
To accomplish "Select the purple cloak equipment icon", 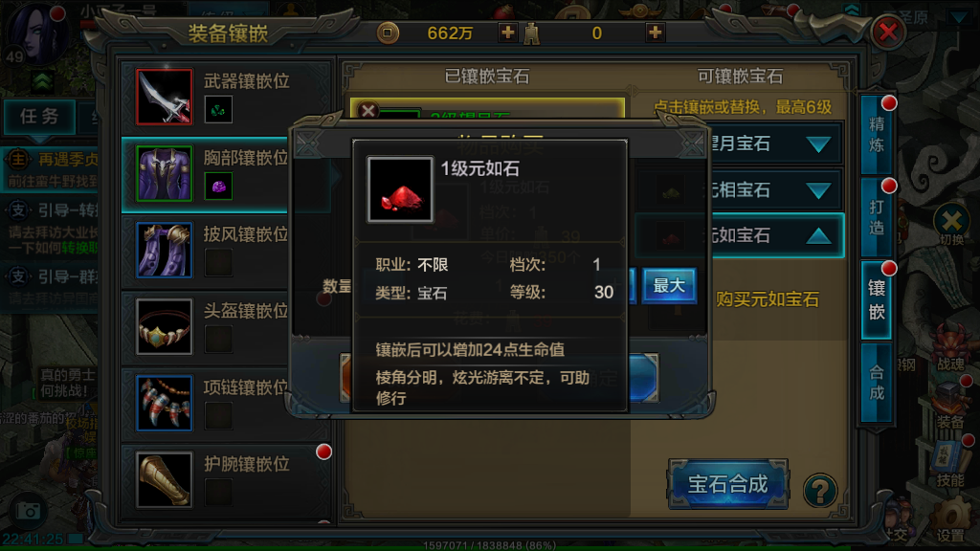I will click(164, 250).
